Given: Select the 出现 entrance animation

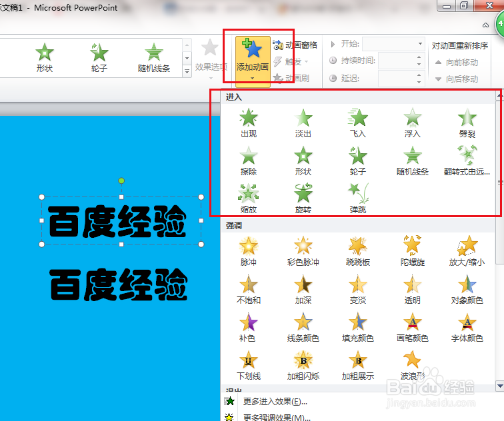Looking at the screenshot, I should click(x=249, y=123).
